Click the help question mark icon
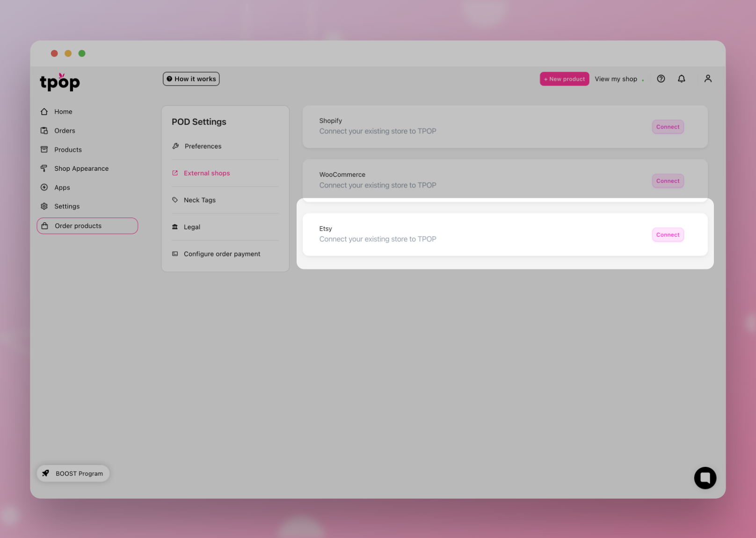Image resolution: width=756 pixels, height=538 pixels. tap(661, 79)
